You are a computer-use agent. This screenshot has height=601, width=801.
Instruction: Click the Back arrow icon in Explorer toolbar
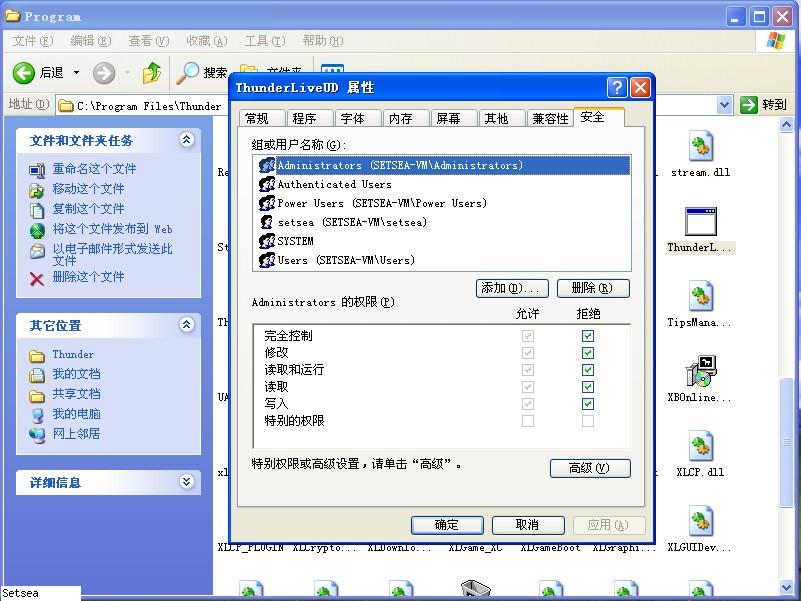pos(23,73)
